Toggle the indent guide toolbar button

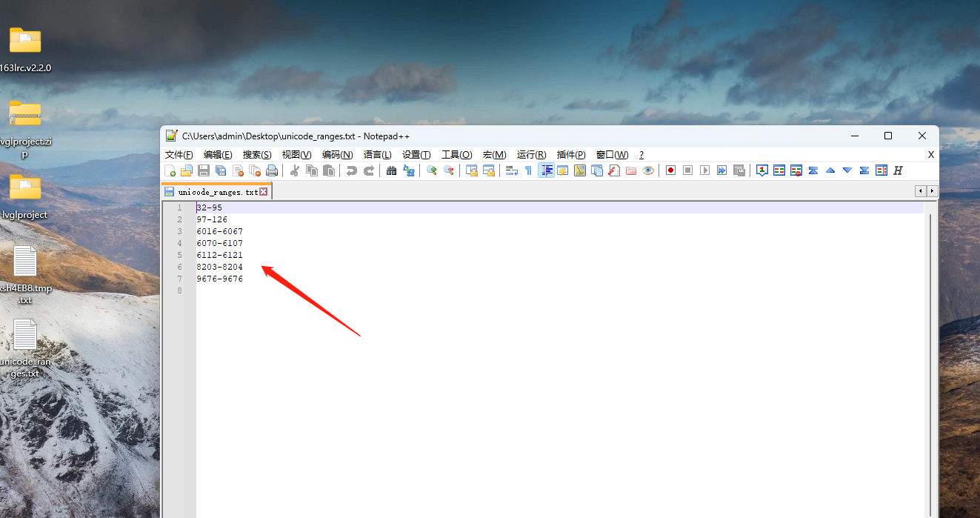click(546, 170)
